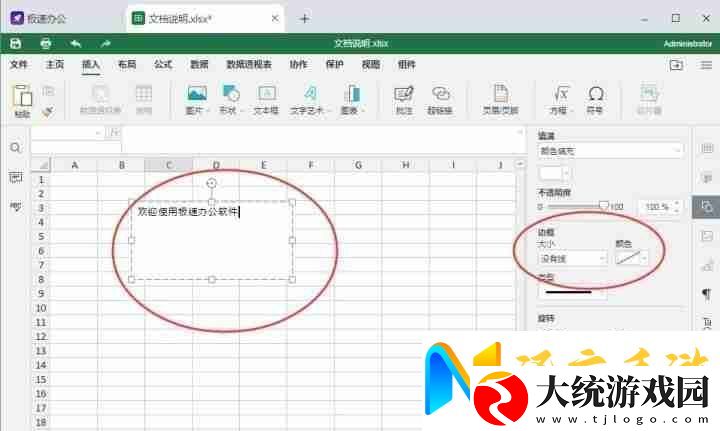Click the Undo arrow icon

[x=76, y=44]
